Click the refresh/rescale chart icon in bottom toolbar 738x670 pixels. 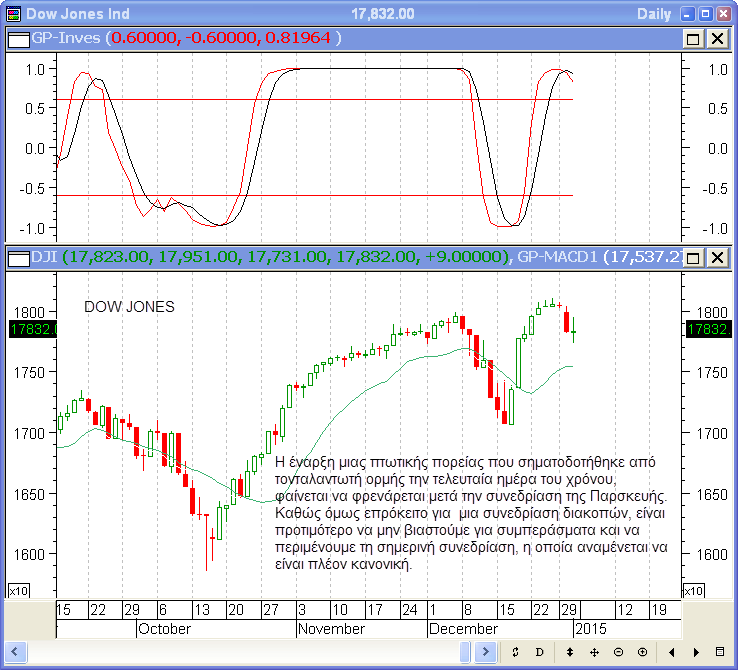click(x=515, y=652)
